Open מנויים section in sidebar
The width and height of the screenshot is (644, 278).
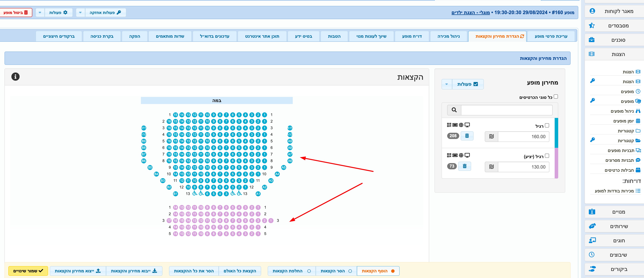click(614, 212)
